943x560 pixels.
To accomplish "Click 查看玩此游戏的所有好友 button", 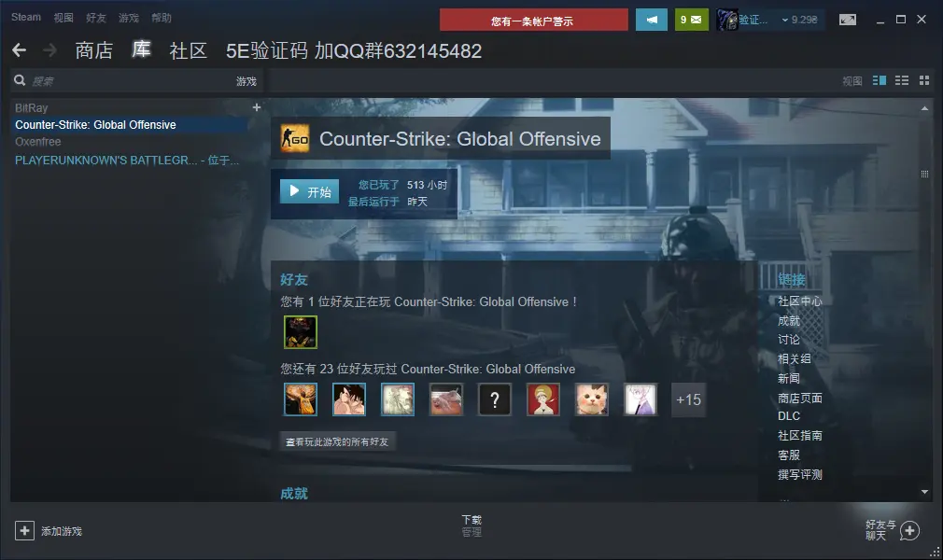I will 337,441.
